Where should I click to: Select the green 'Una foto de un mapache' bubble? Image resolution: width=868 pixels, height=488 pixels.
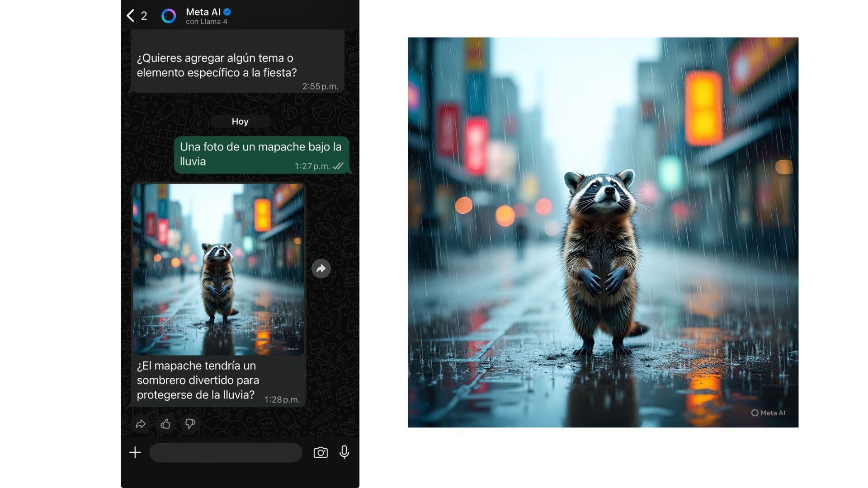click(x=261, y=154)
